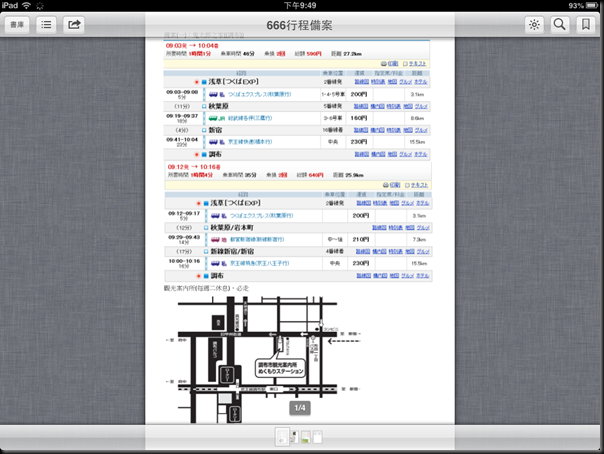
Task: Jump to second page thumbnail
Action: [295, 437]
